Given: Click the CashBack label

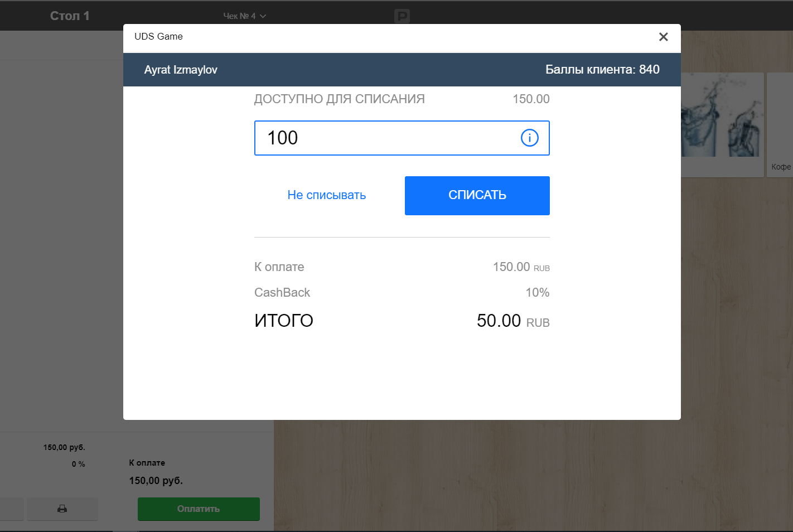Looking at the screenshot, I should click(x=282, y=293).
